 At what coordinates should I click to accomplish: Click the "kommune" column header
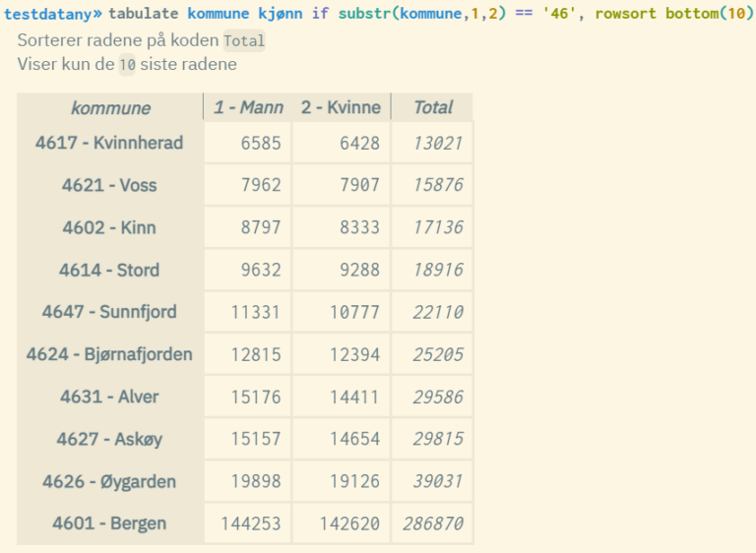pyautogui.click(x=110, y=108)
